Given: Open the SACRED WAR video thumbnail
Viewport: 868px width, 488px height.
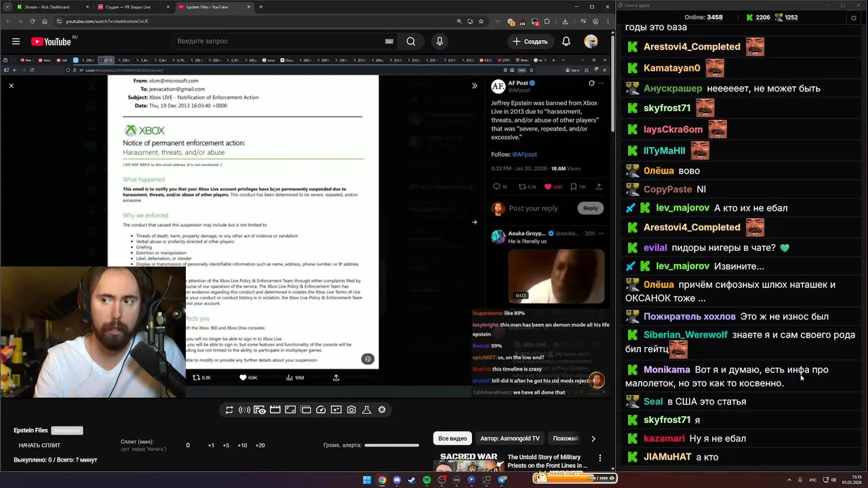Looking at the screenshot, I should click(469, 462).
